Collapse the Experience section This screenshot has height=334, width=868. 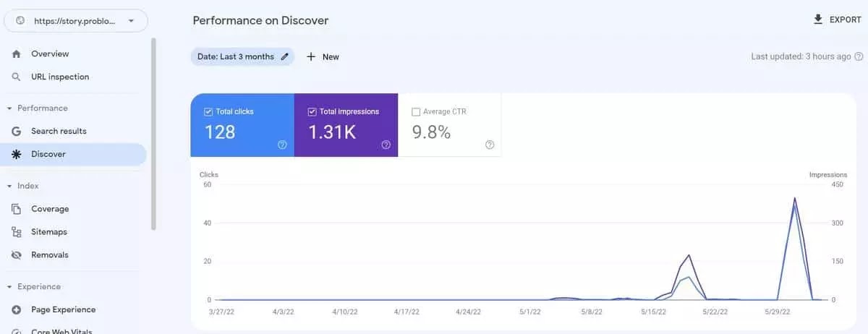click(x=9, y=287)
